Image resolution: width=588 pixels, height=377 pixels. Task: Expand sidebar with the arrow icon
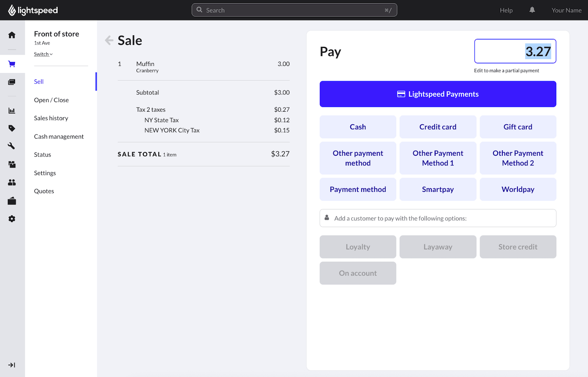12,365
